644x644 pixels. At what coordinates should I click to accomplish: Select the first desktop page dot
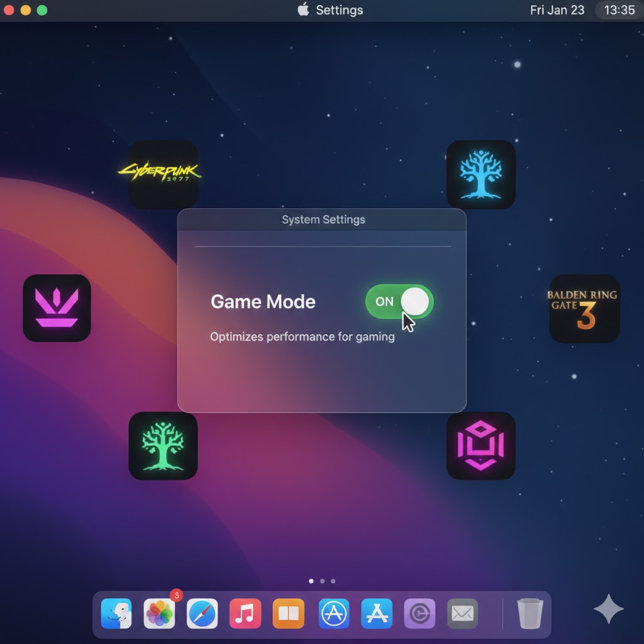(311, 581)
